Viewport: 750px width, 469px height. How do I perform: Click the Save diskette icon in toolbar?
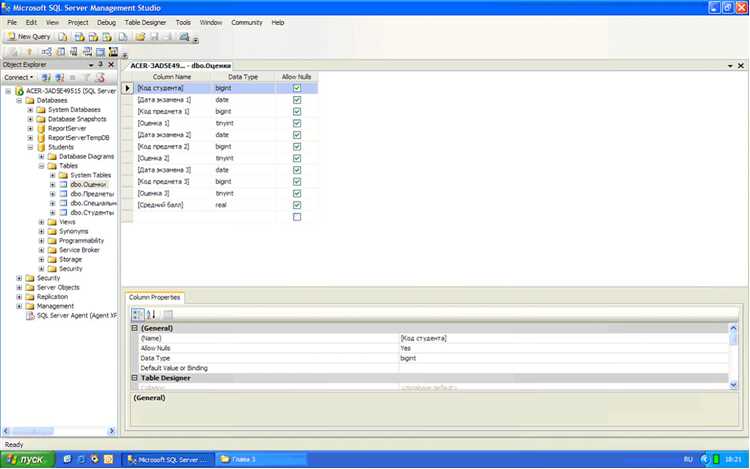click(x=154, y=37)
